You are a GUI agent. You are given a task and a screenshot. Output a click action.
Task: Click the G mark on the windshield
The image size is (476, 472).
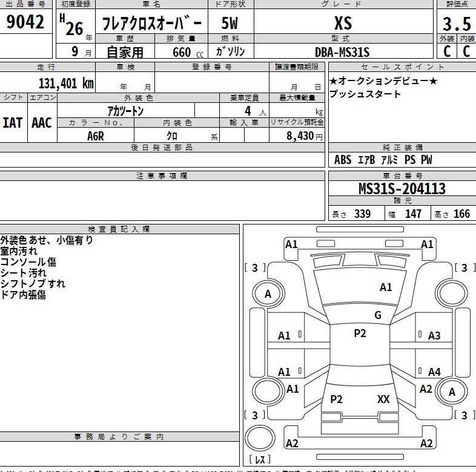378,315
